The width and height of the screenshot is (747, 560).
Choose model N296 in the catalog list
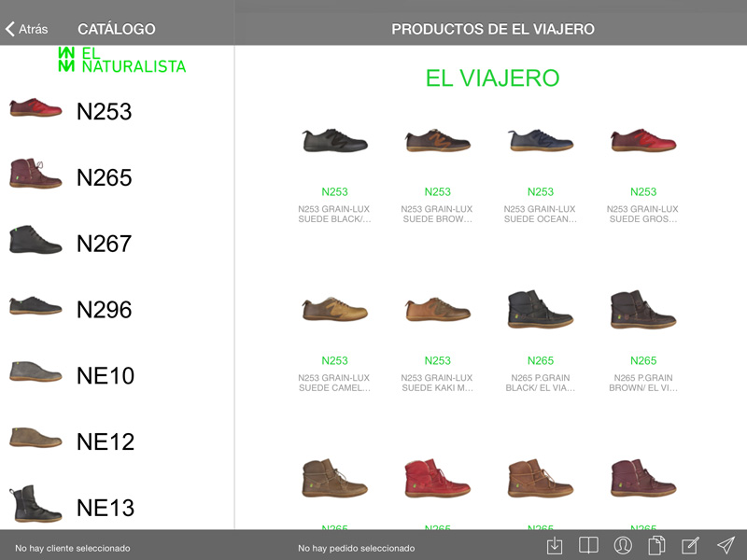(x=105, y=310)
